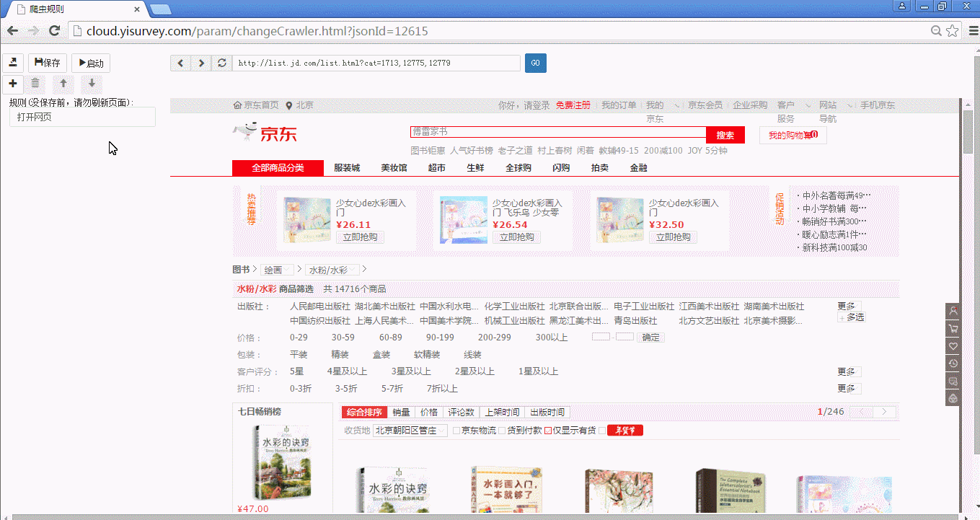
Task: Sort results by 上架时间
Action: [502, 413]
